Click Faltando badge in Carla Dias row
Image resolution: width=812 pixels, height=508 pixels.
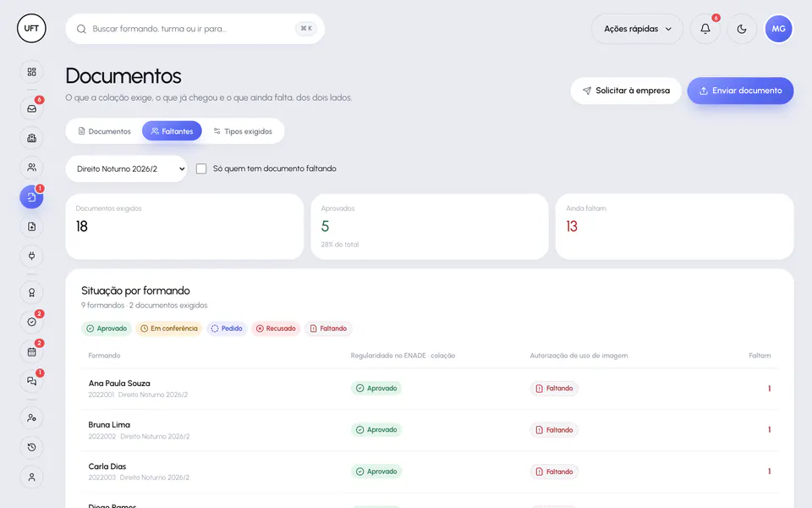pyautogui.click(x=554, y=472)
